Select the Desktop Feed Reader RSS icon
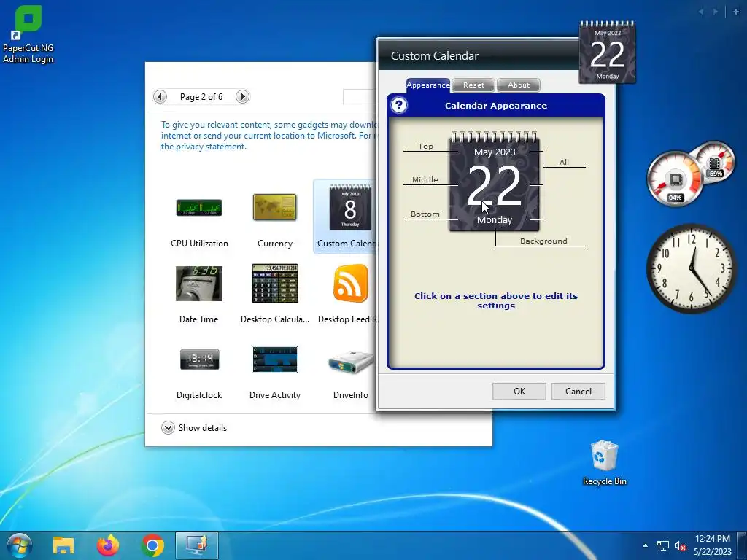Image resolution: width=747 pixels, height=560 pixels. [x=351, y=284]
